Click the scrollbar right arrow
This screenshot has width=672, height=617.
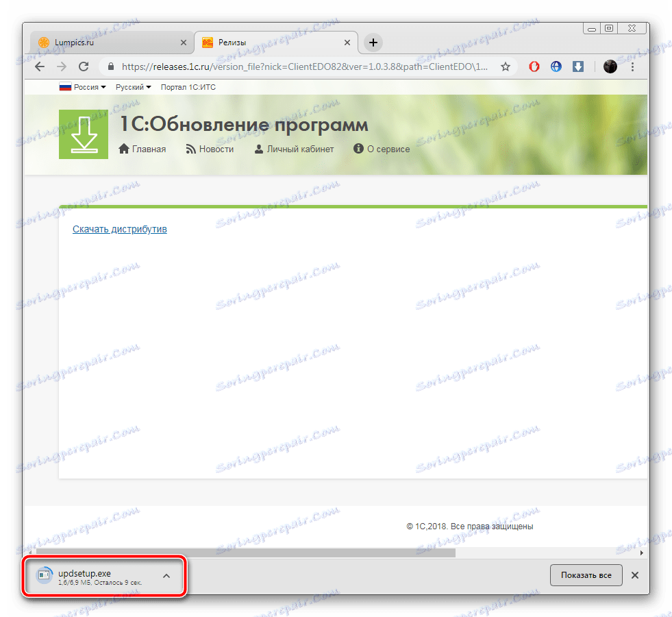point(642,553)
